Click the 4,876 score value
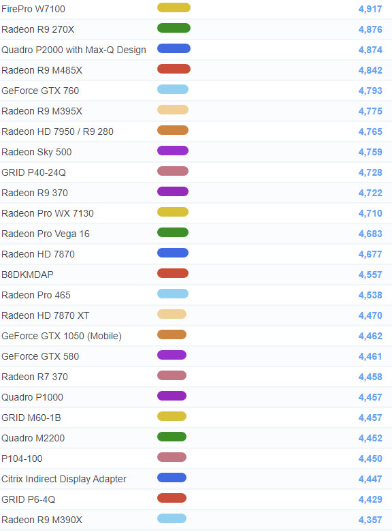Viewport: 392px width, 532px height. [370, 29]
